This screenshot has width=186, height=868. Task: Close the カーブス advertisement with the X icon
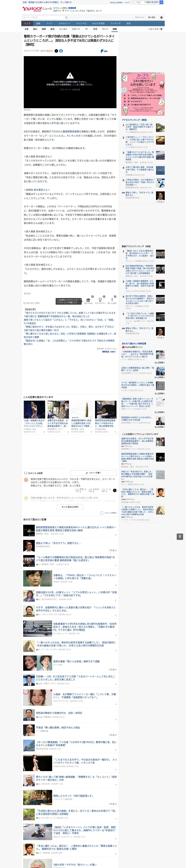163,73
